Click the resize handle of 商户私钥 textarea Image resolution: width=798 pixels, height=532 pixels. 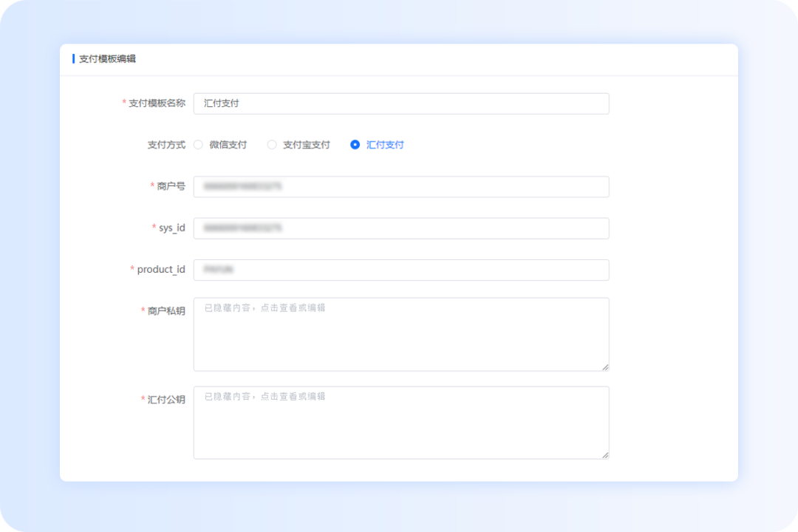pos(605,366)
